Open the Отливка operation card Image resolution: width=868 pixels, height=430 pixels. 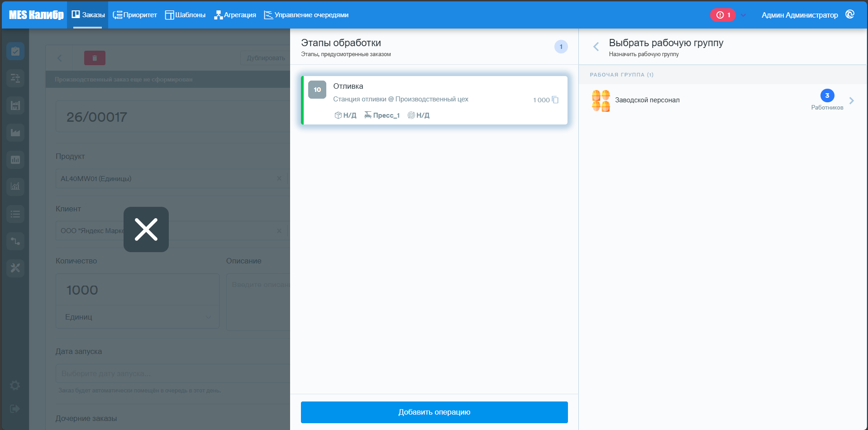click(434, 100)
